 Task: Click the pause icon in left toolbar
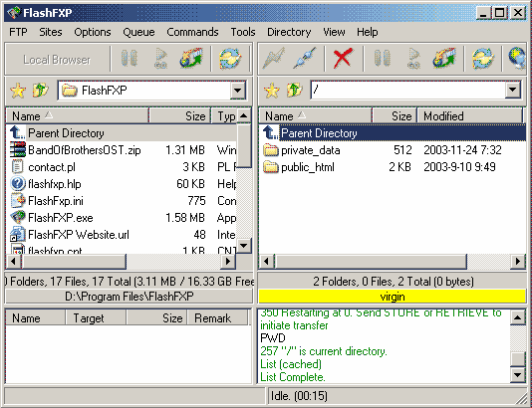point(130,59)
